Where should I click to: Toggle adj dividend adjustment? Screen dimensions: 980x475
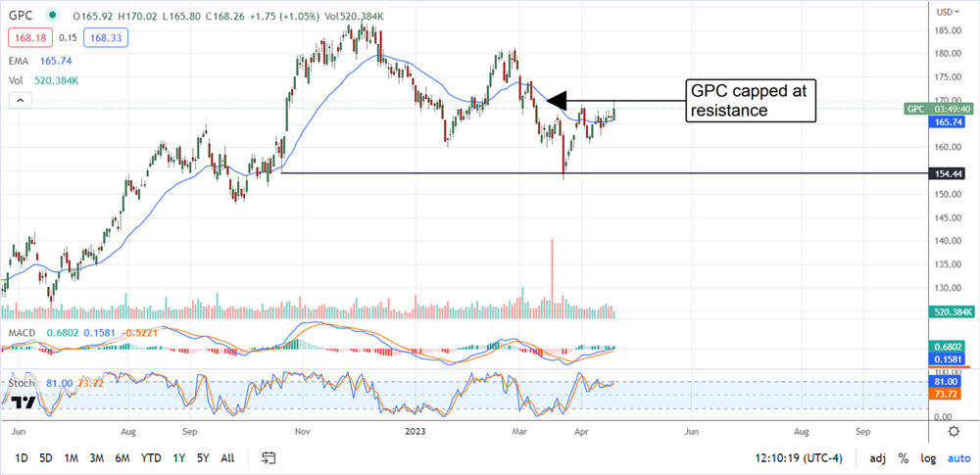pyautogui.click(x=878, y=458)
